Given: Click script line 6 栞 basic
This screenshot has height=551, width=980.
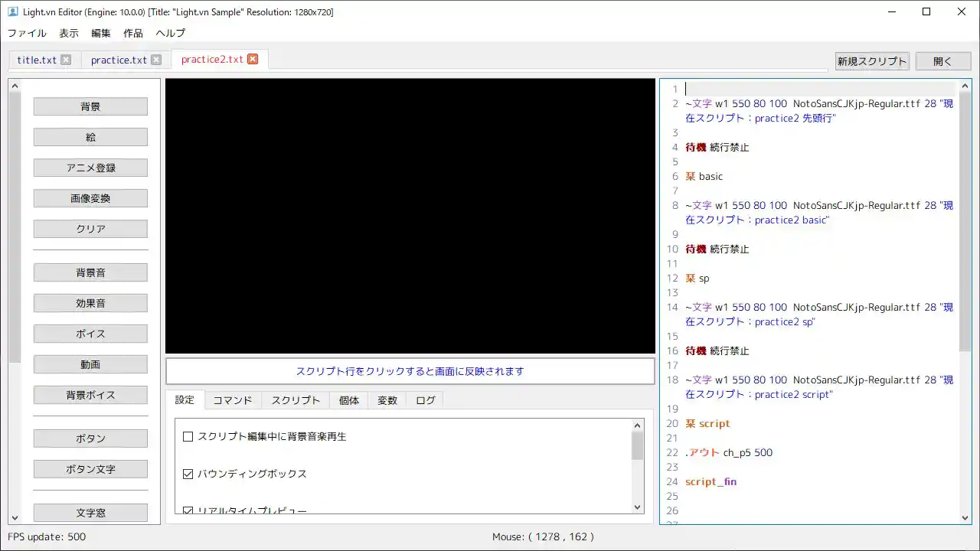Looking at the screenshot, I should click(704, 176).
